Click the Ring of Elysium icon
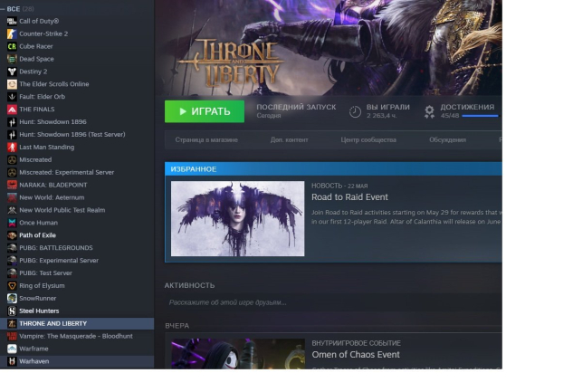Viewport: 573px width, 392px height. tap(12, 286)
